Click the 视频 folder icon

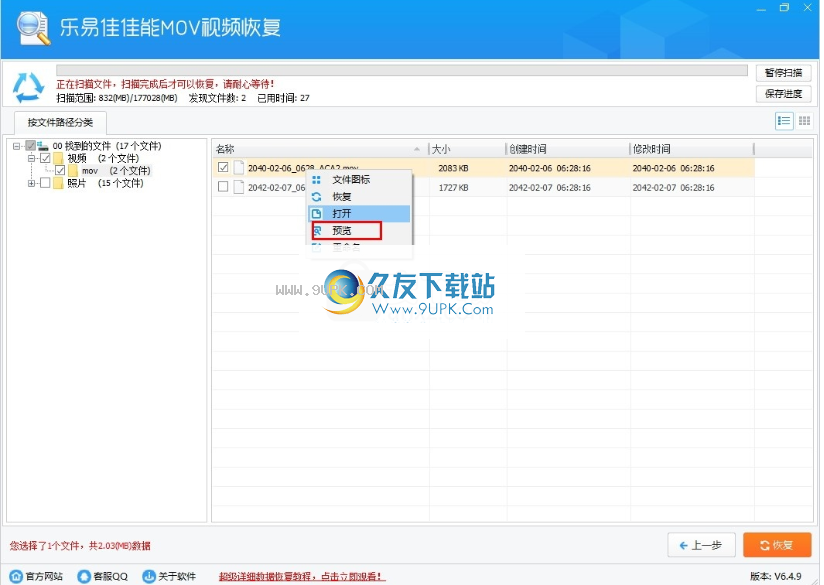[58, 158]
